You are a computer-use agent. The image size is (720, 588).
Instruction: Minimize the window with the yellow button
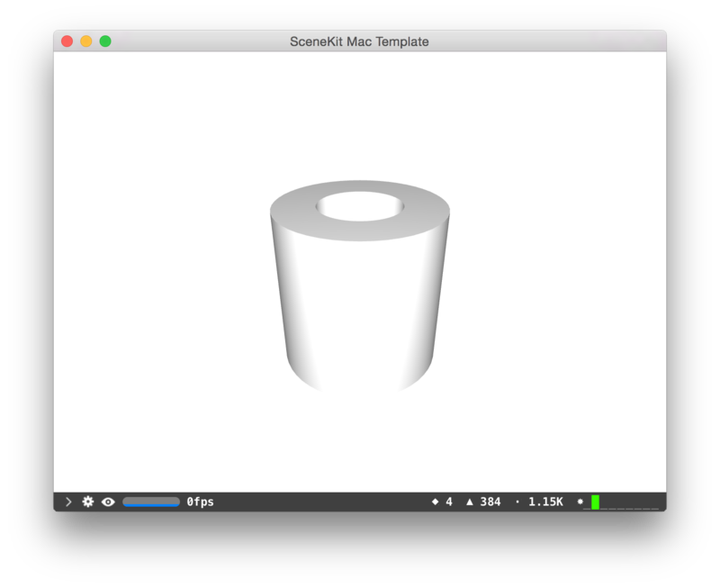(86, 41)
